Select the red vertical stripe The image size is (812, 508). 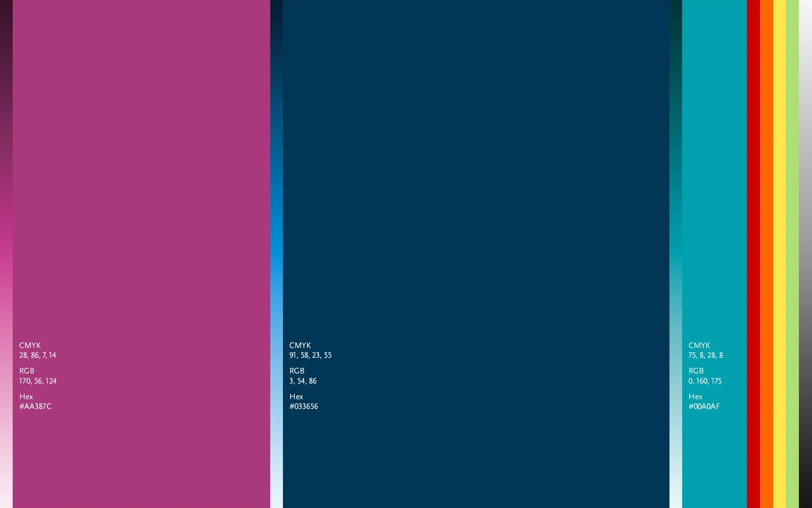coord(753,254)
